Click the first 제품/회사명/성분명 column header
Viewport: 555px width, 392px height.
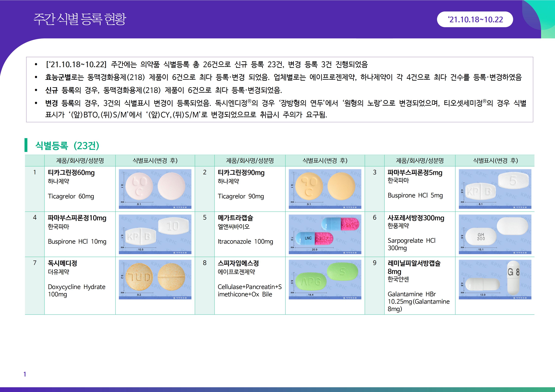pyautogui.click(x=80, y=161)
